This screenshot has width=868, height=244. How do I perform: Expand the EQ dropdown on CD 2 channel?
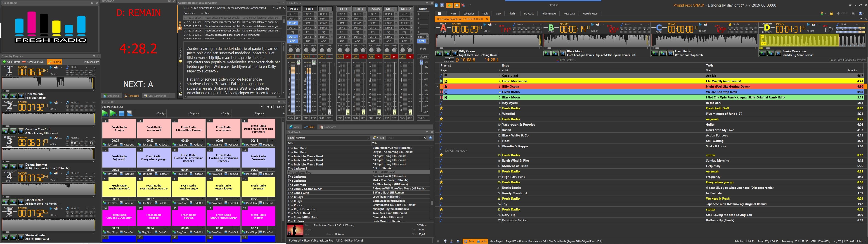point(365,32)
